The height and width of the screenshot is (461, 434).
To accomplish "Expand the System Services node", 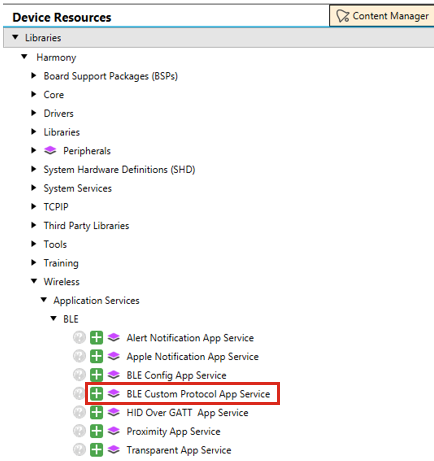I will pos(34,188).
